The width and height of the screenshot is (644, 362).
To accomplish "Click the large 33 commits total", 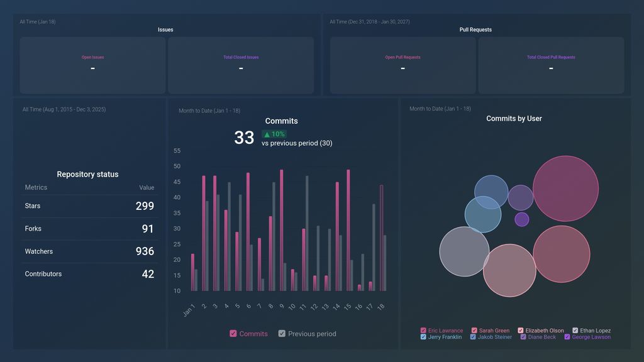I will tap(244, 138).
